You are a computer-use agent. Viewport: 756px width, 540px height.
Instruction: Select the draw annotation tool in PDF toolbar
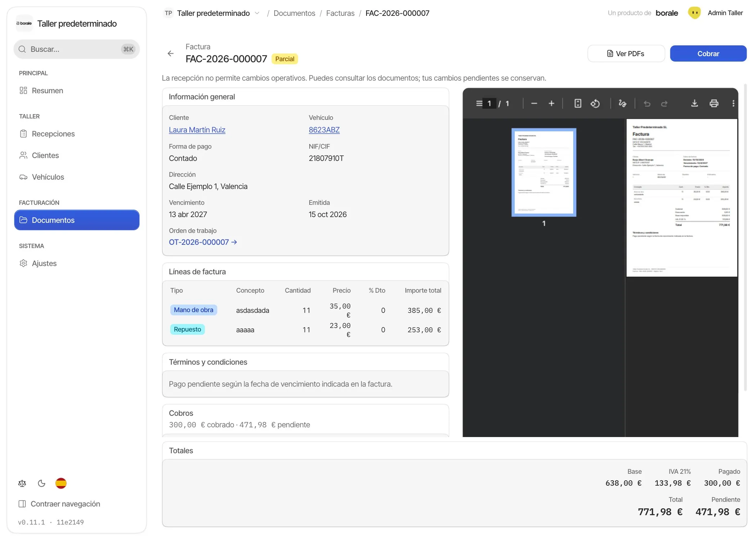[x=622, y=104]
